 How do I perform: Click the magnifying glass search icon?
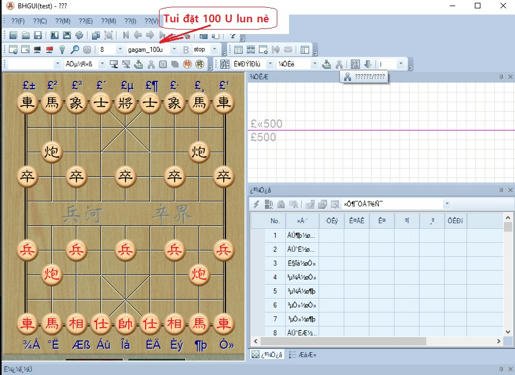(x=75, y=50)
